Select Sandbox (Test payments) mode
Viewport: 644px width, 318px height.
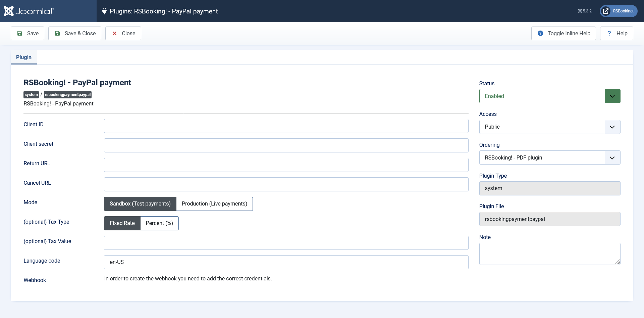click(x=140, y=204)
